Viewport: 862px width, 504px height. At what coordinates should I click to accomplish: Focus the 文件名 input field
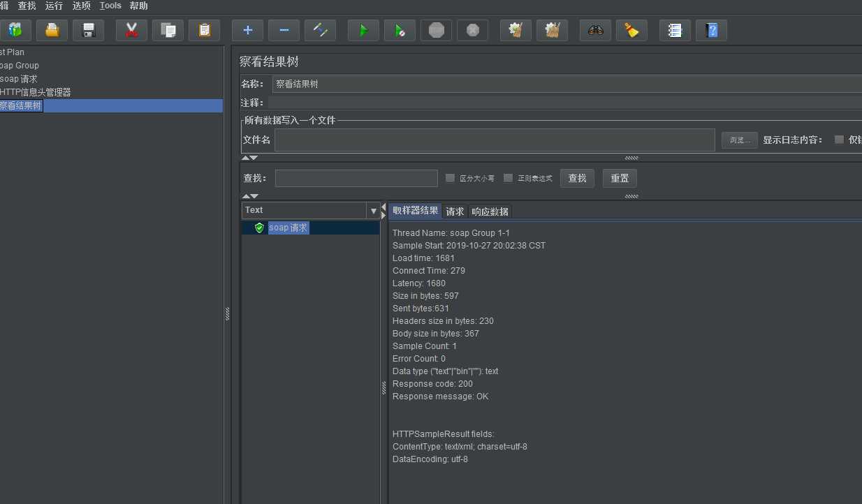click(x=495, y=140)
